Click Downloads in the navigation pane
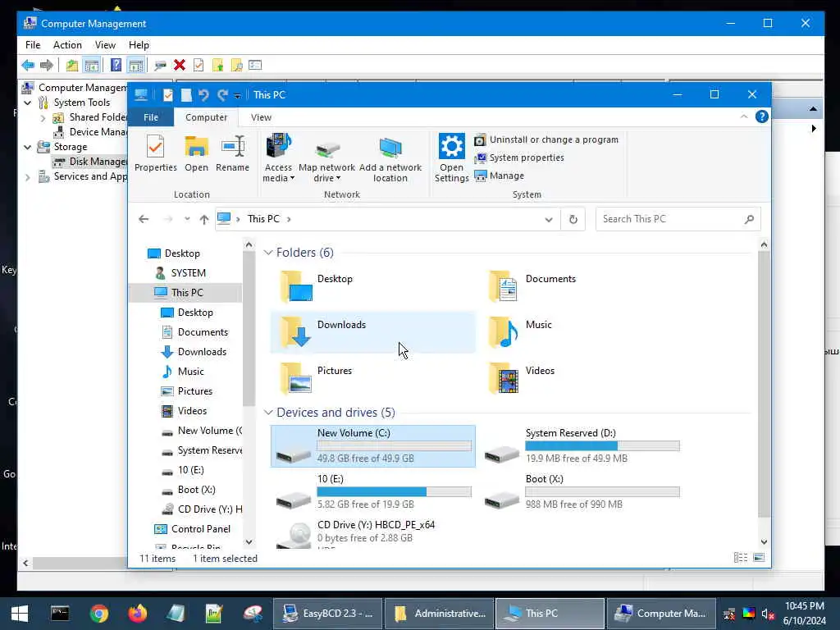The height and width of the screenshot is (630, 840). [202, 352]
